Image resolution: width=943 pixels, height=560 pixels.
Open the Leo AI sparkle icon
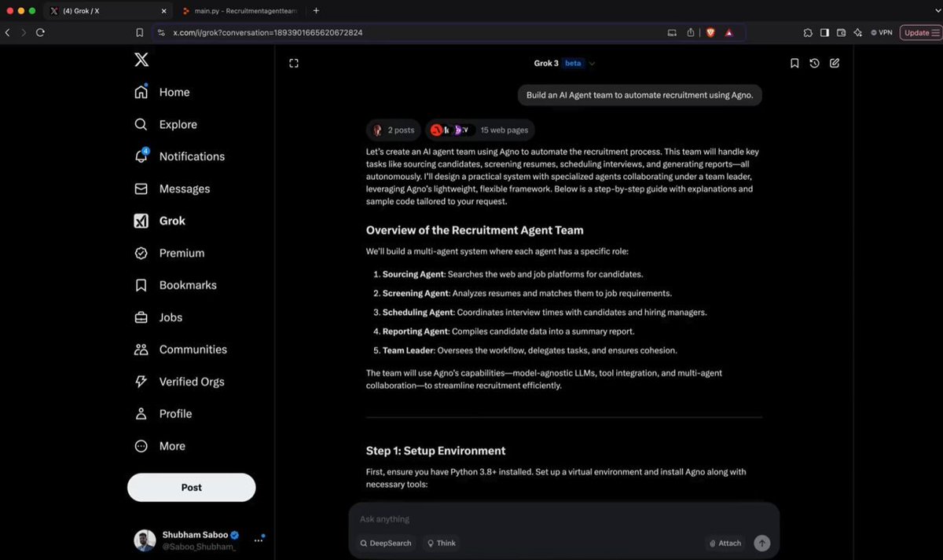[x=857, y=32]
